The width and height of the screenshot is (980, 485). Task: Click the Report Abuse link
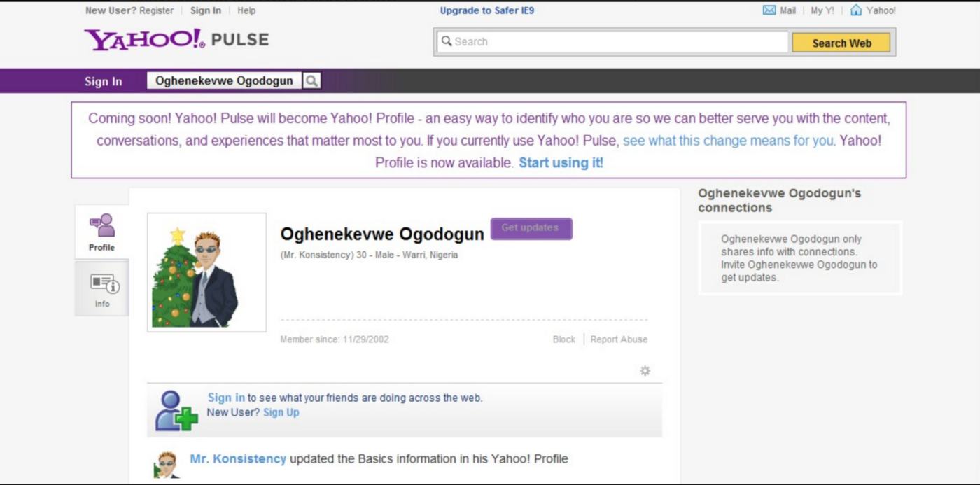point(619,339)
